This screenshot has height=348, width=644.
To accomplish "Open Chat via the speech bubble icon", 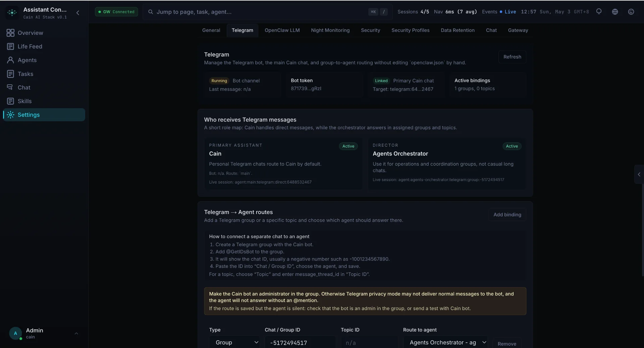I will [x=10, y=87].
